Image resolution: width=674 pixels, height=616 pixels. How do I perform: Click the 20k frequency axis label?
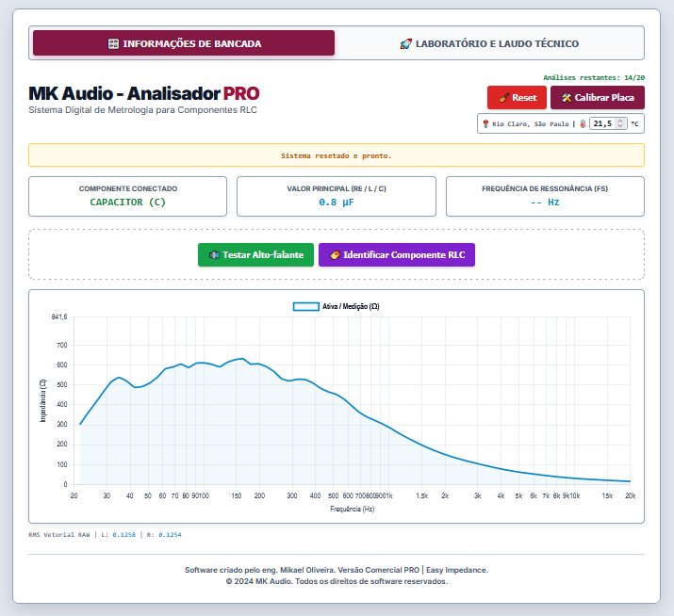pyautogui.click(x=630, y=495)
